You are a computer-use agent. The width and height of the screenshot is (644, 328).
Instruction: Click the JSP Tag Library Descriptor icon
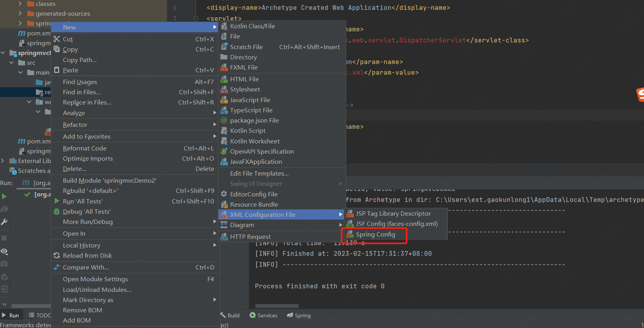pyautogui.click(x=350, y=214)
